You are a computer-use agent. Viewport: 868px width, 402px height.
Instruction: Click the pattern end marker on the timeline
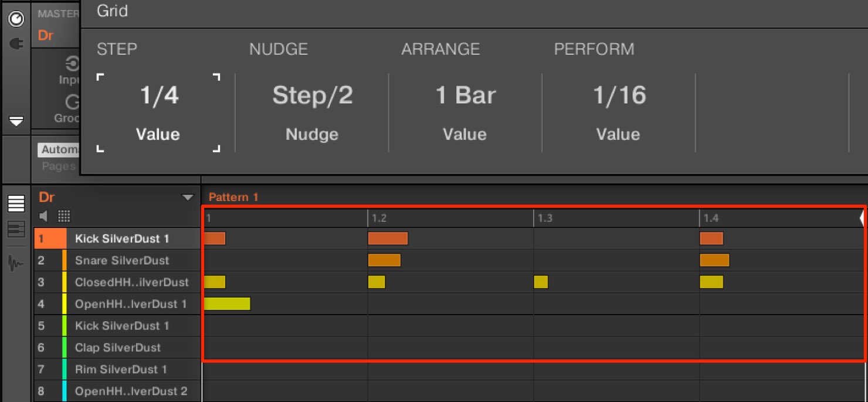(862, 218)
